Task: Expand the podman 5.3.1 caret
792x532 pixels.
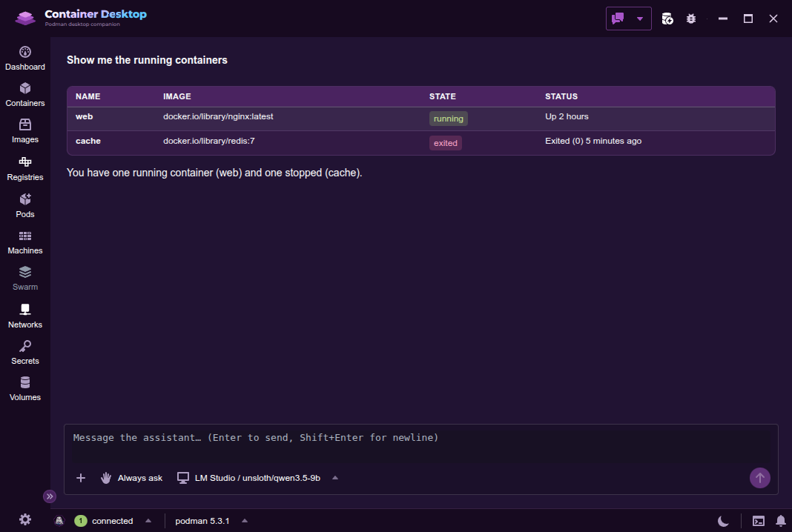Action: (x=245, y=520)
